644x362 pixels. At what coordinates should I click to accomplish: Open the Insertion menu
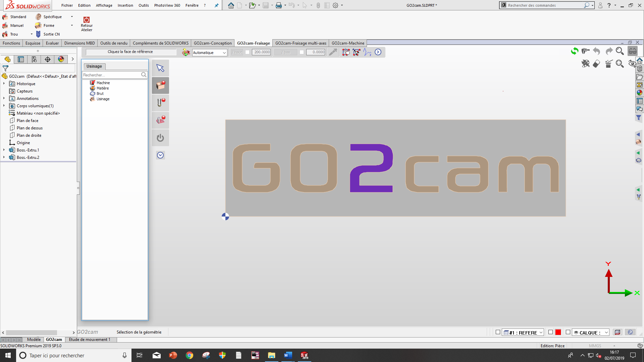point(125,5)
